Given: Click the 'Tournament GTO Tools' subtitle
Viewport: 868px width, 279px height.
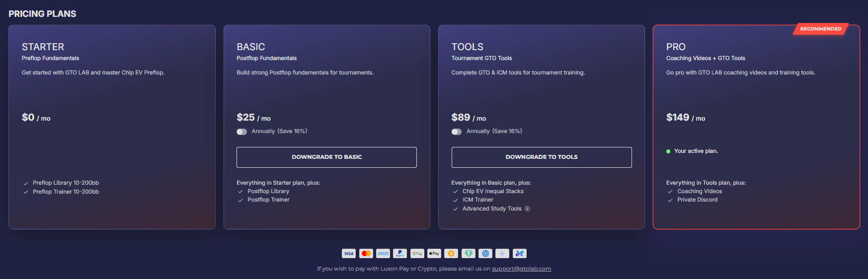Looking at the screenshot, I should pyautogui.click(x=481, y=58).
